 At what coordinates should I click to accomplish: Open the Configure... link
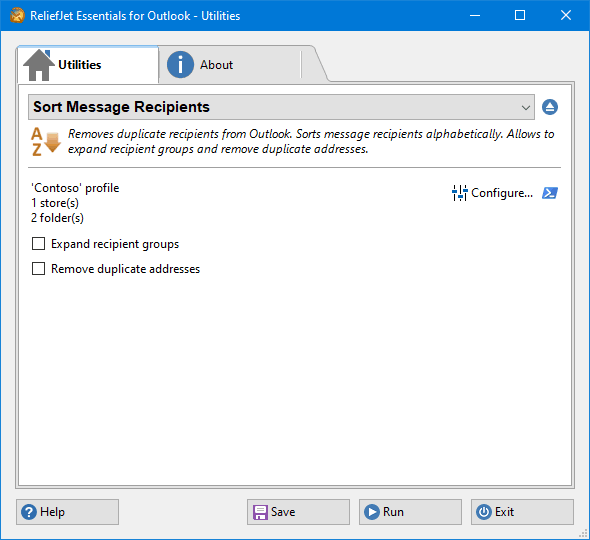click(502, 193)
